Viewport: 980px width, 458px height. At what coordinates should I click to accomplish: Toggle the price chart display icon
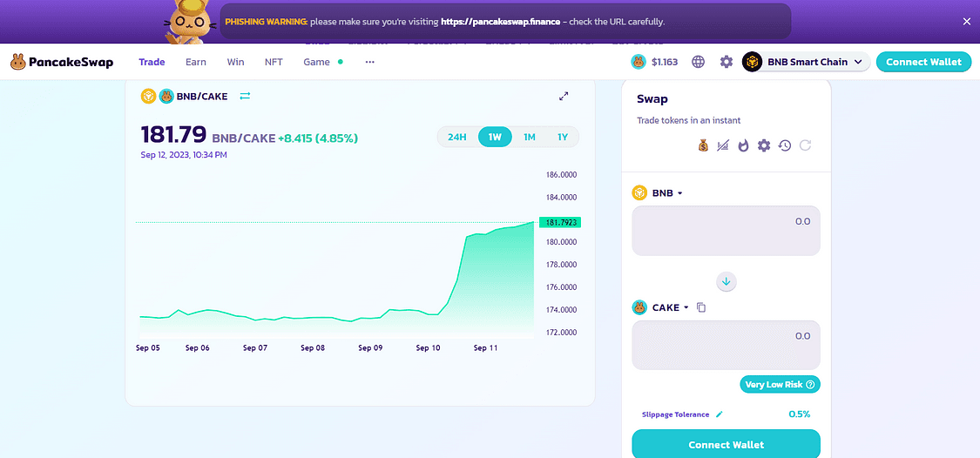723,145
